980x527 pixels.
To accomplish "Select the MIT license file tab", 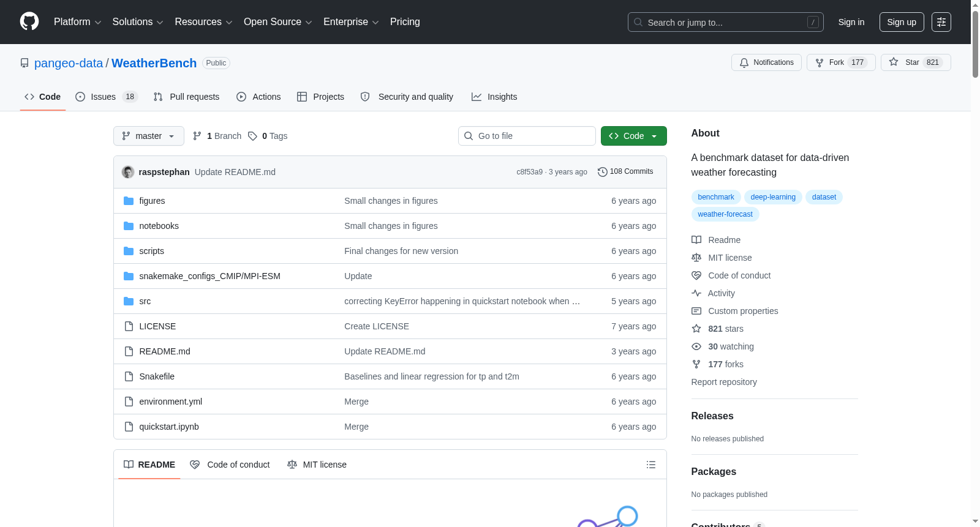I will (317, 465).
